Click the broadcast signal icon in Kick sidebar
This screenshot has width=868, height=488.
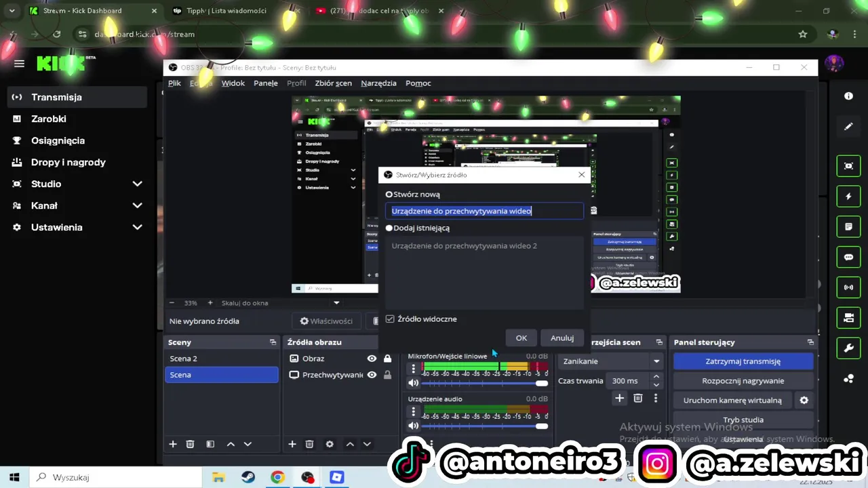coord(848,287)
